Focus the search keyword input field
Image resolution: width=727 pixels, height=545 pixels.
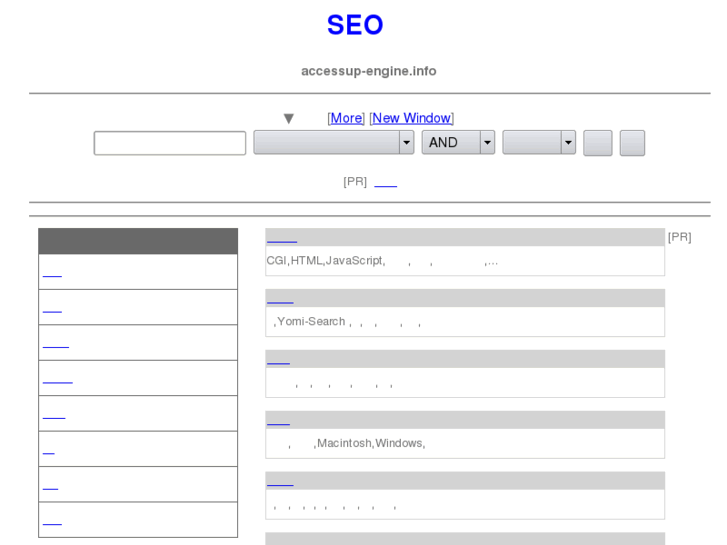coord(170,143)
